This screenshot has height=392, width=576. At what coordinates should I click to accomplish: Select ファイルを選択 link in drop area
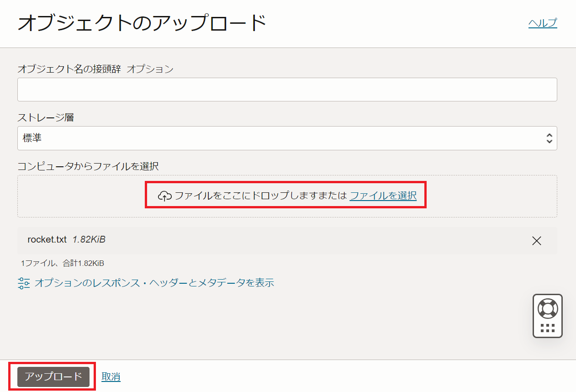(384, 196)
